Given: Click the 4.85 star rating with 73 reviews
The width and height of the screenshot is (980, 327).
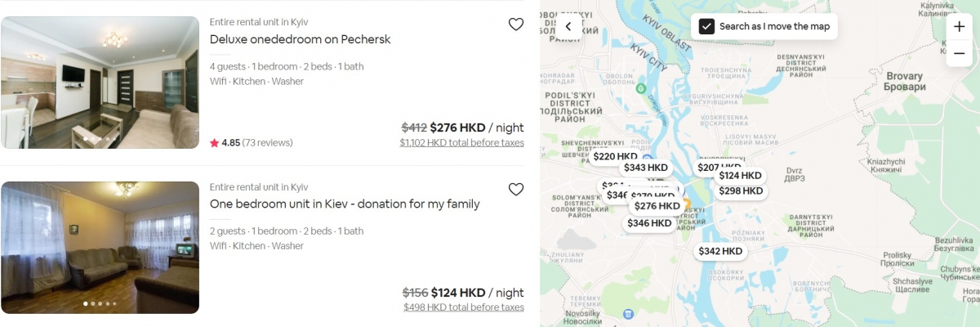Looking at the screenshot, I should pos(252,142).
